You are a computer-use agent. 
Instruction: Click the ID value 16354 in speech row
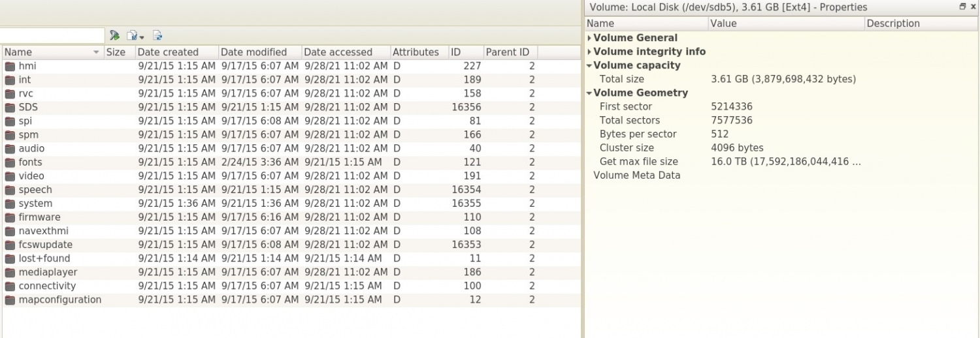[x=466, y=189]
